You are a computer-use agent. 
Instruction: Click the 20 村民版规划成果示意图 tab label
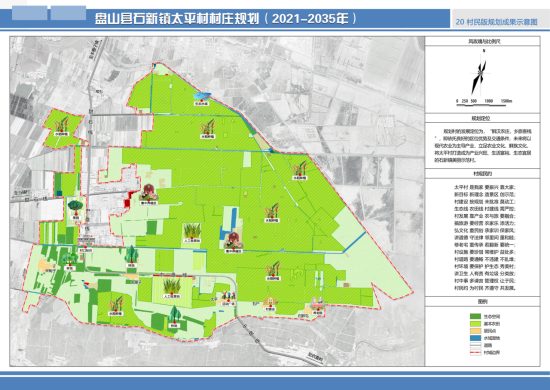coord(496,22)
